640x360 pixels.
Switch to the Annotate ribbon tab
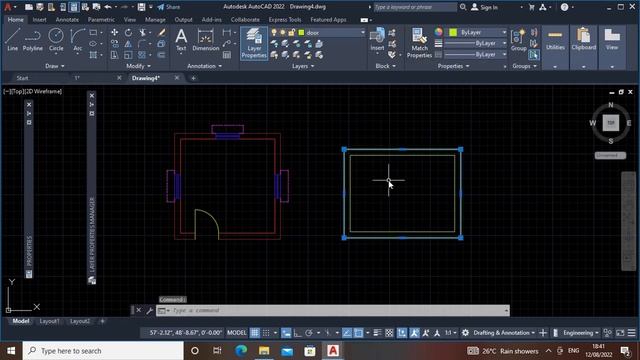(67, 20)
